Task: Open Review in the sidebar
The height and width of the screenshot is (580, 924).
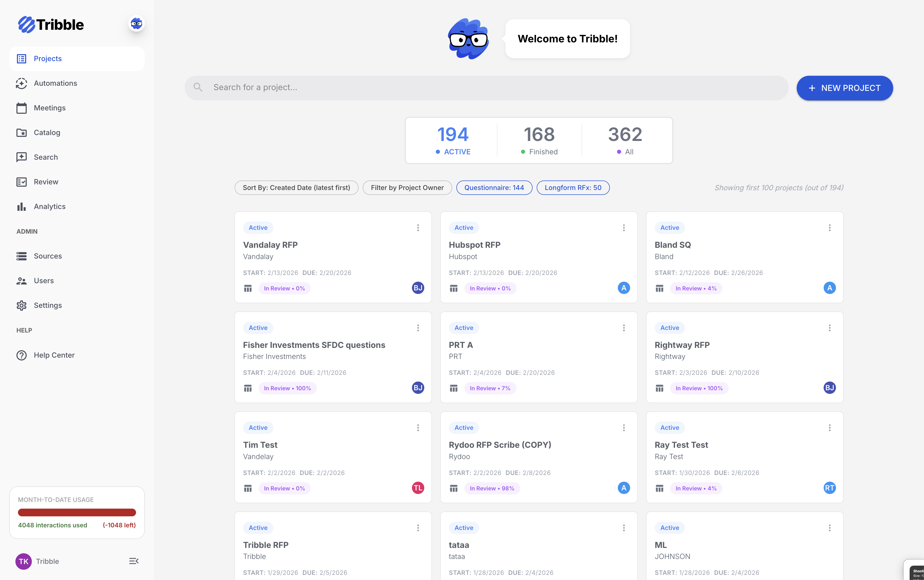Action: click(x=77, y=182)
